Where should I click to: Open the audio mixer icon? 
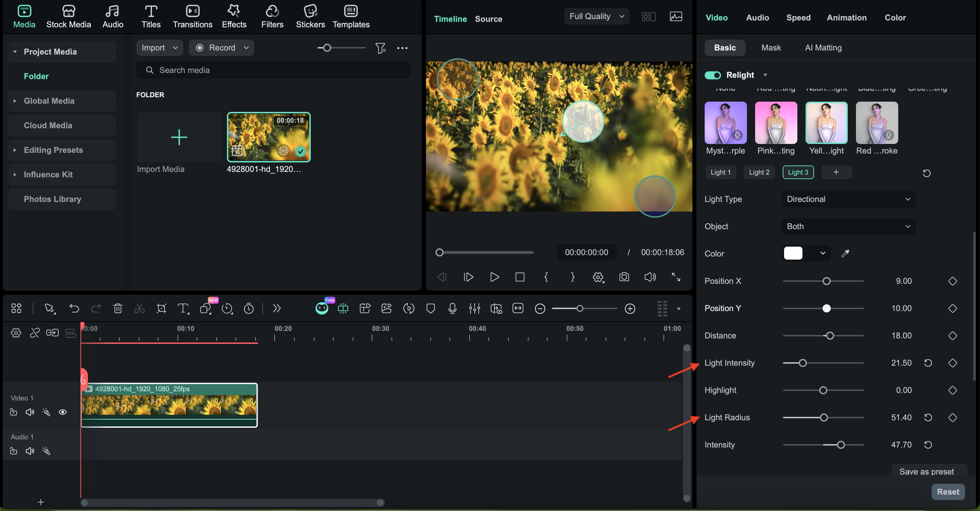tap(474, 308)
